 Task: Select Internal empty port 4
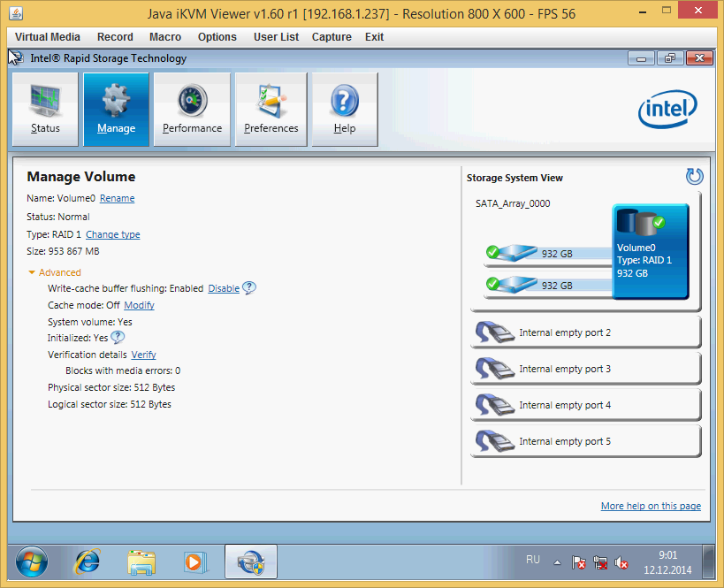pyautogui.click(x=585, y=405)
